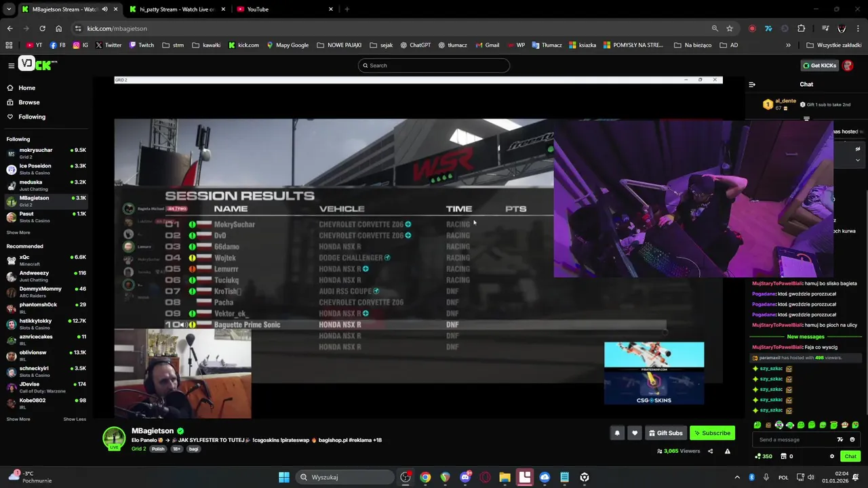Open the user profile avatar menu
The width and height of the screenshot is (868, 488).
point(848,65)
